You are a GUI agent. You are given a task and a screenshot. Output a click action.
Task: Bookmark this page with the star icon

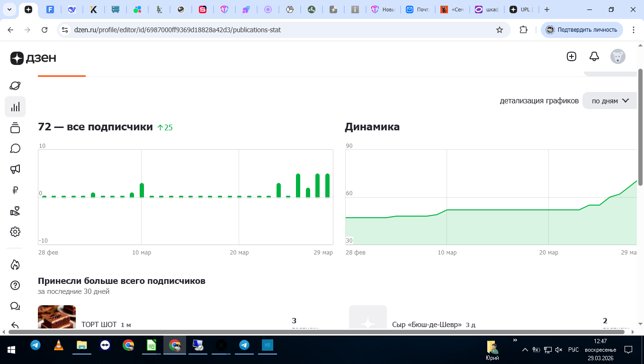click(x=500, y=30)
